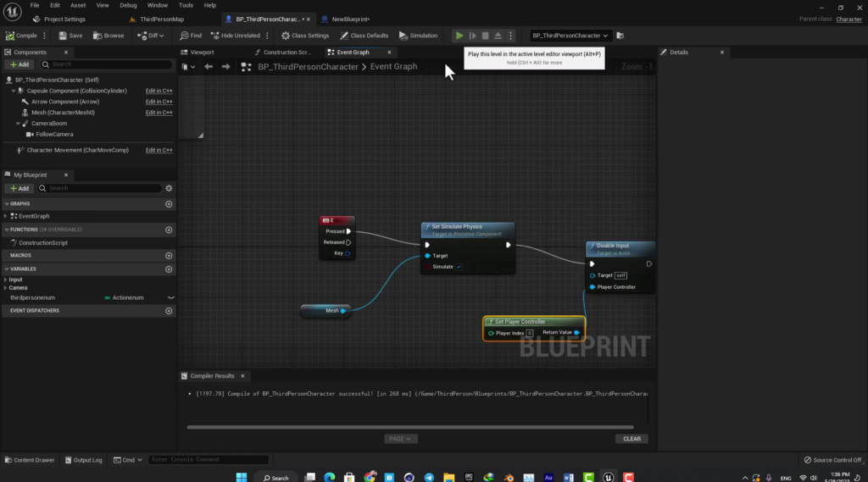Toggle Simulate checkbox on Set Simulate Physics
Screen dimensions: 868x482
coord(459,267)
